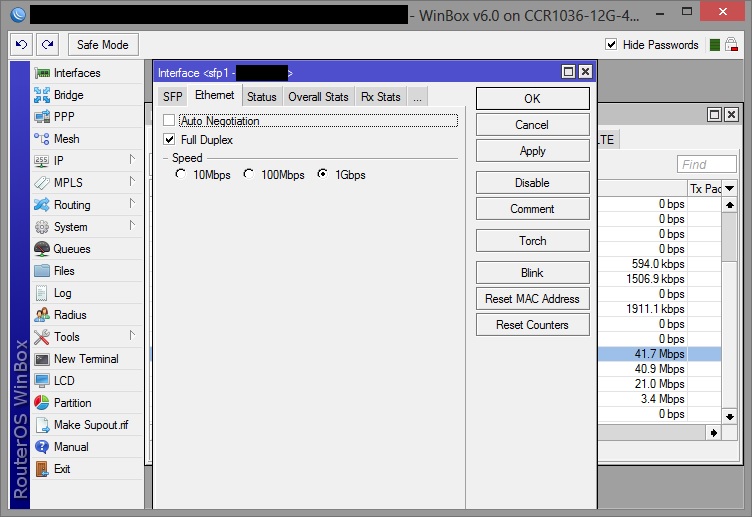Switch to the Overall Stats tab
The height and width of the screenshot is (517, 752).
(x=318, y=97)
